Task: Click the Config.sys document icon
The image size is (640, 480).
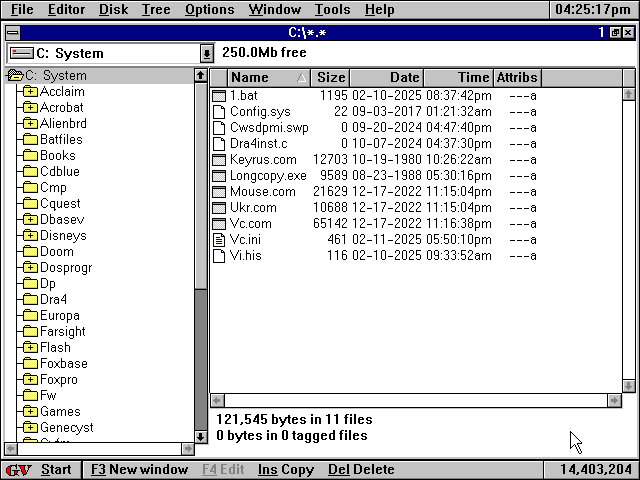Action: click(x=220, y=112)
